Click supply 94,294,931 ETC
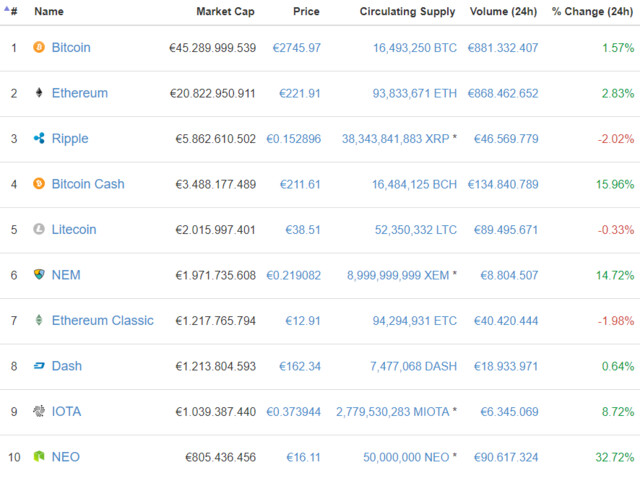Screen dimensions: 640x478 click(x=415, y=321)
